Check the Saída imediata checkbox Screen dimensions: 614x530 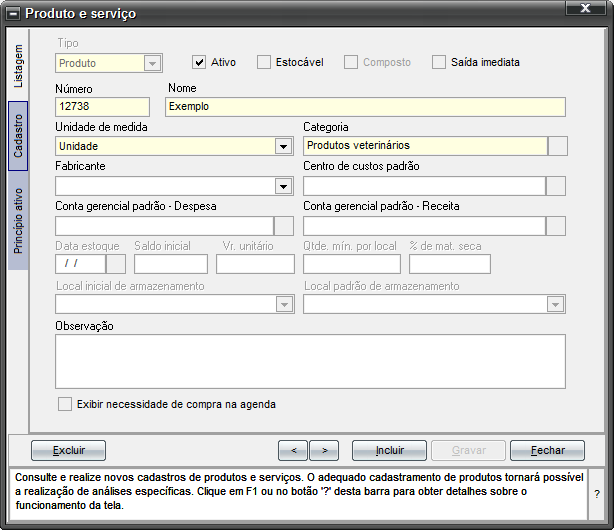pyautogui.click(x=439, y=62)
